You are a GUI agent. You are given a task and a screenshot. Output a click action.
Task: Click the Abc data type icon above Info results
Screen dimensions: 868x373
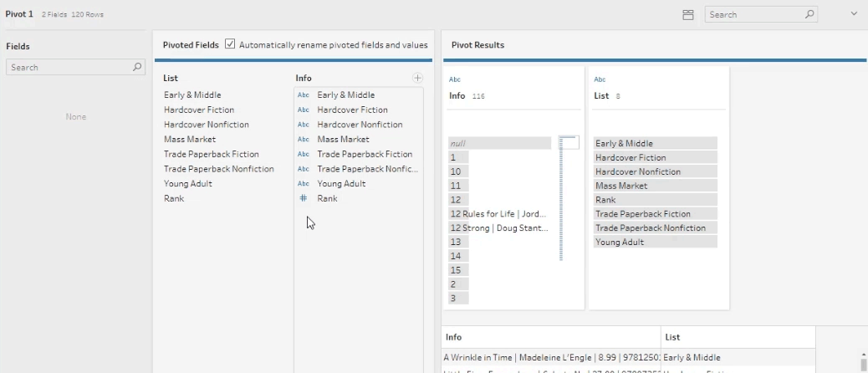point(455,79)
